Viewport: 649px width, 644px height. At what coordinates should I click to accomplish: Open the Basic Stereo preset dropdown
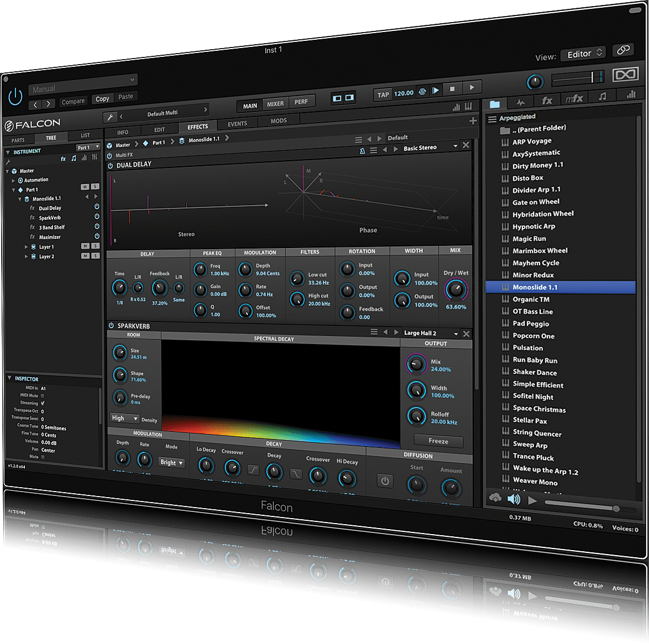click(430, 147)
